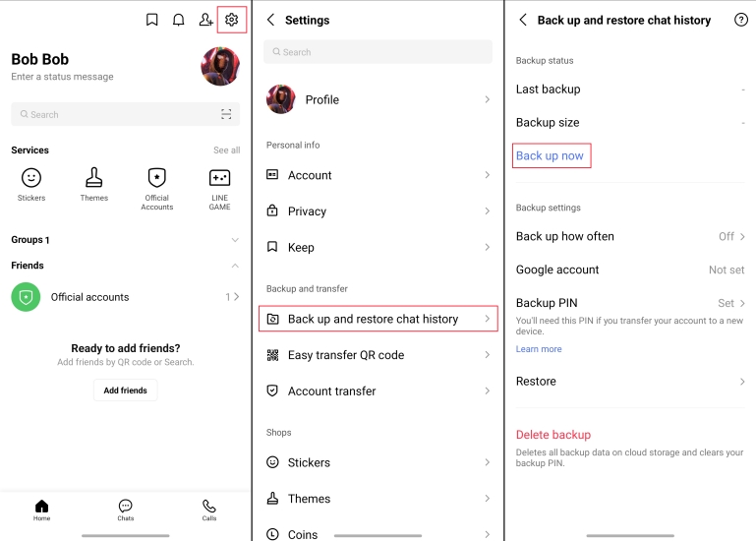Open notifications bell icon

(179, 20)
